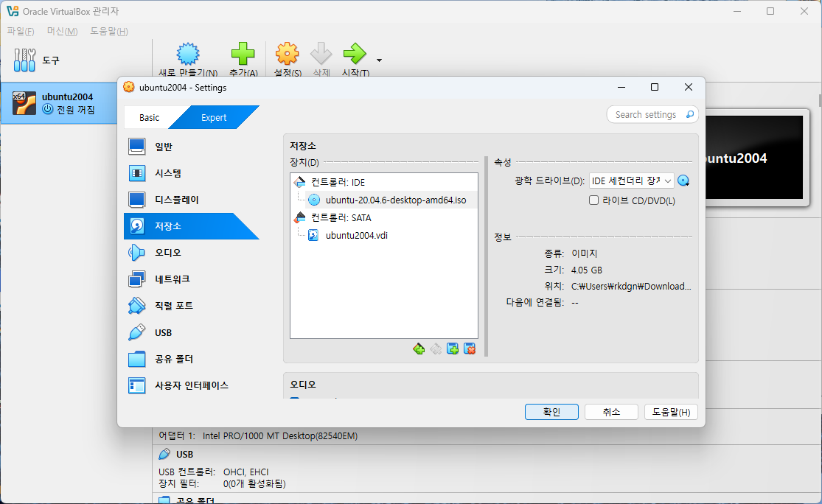The width and height of the screenshot is (822, 504).
Task: Click the 취소 button
Action: 611,412
